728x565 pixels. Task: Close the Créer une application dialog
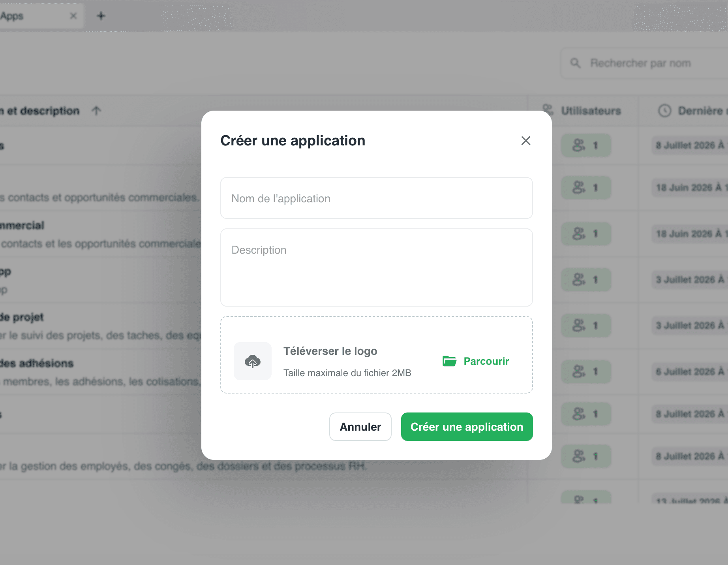pyautogui.click(x=525, y=141)
